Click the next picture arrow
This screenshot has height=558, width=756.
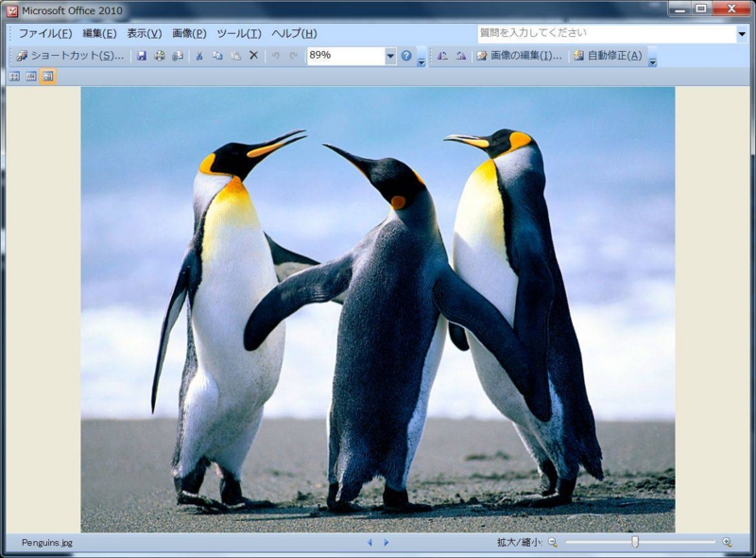[385, 543]
